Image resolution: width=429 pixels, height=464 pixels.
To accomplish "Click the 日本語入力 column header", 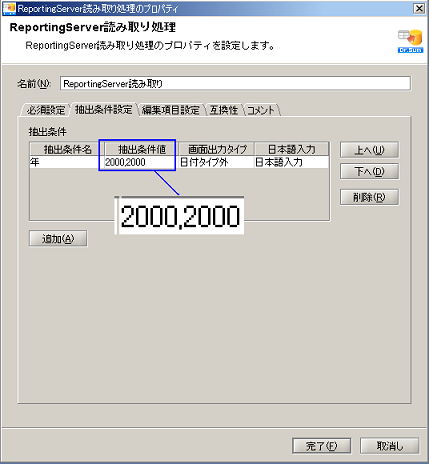I will [292, 149].
